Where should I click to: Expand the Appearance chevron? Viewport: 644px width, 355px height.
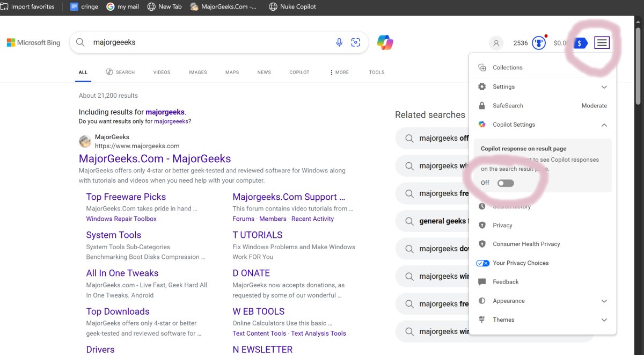point(604,301)
